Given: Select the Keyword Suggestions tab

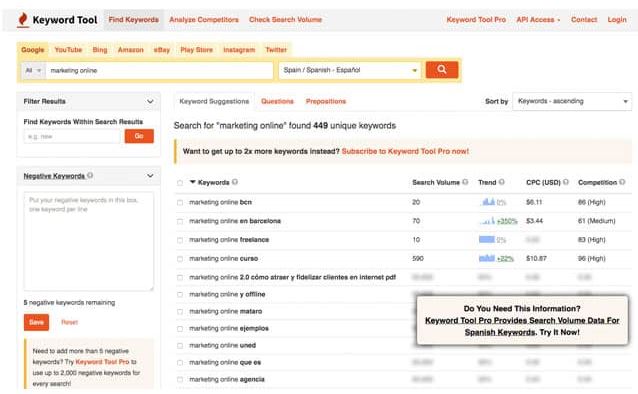Looking at the screenshot, I should tap(214, 101).
